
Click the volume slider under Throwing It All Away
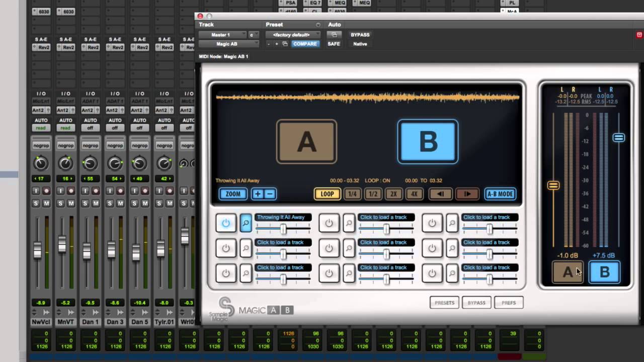(x=283, y=229)
